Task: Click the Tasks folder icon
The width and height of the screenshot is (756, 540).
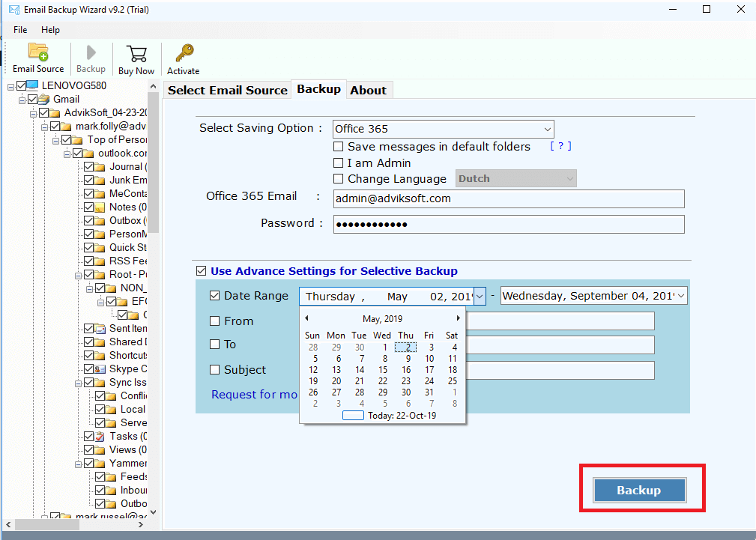Action: 100,437
